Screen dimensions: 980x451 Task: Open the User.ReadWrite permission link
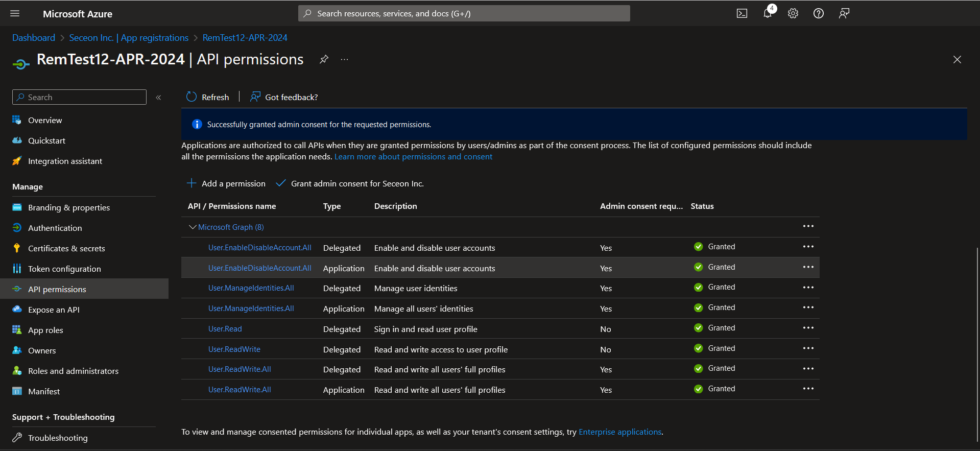(x=234, y=349)
